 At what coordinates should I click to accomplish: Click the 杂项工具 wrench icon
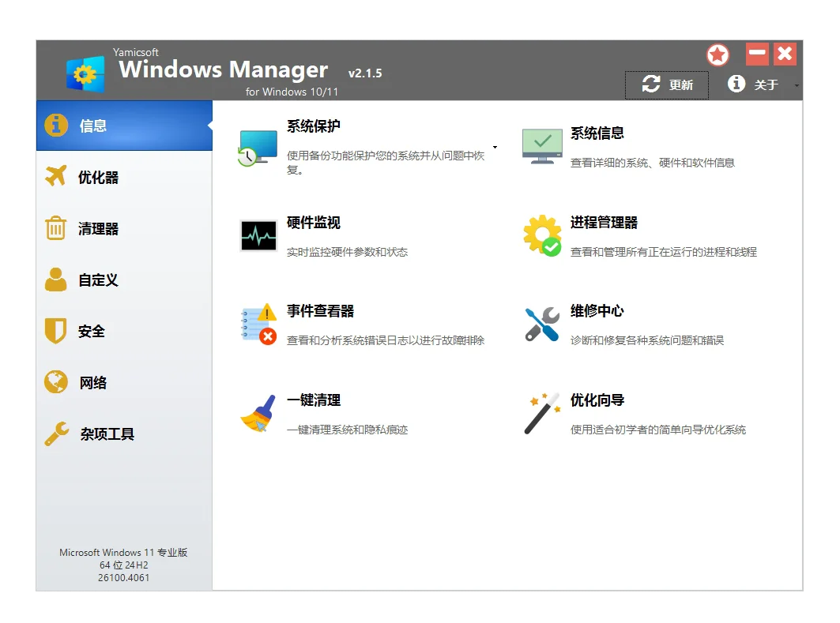coord(57,433)
